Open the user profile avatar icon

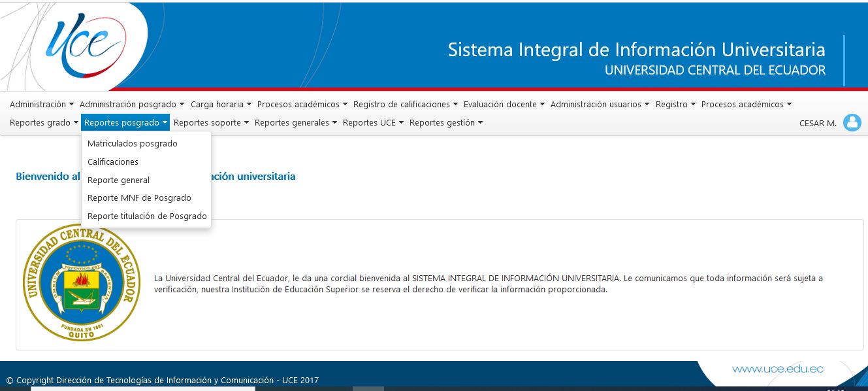(852, 122)
